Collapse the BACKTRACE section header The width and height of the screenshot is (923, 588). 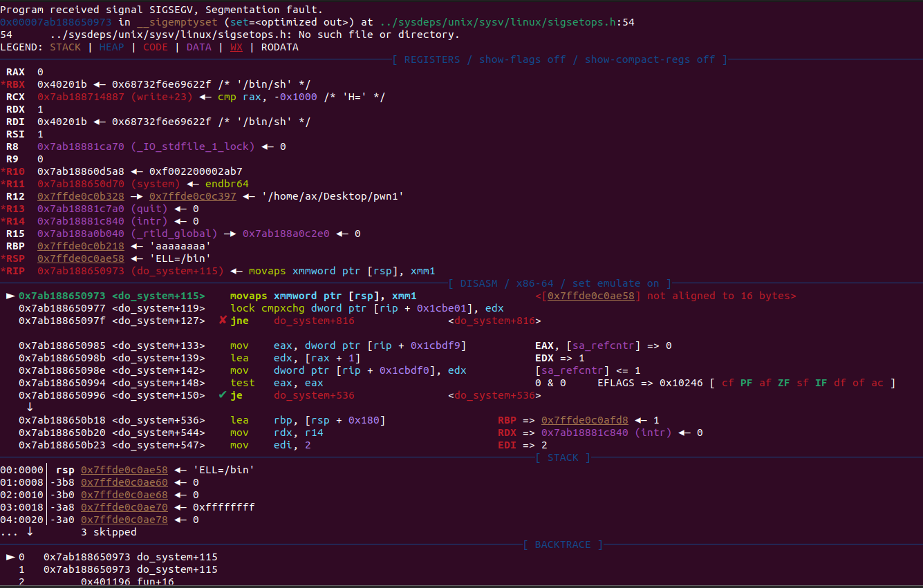pos(562,544)
